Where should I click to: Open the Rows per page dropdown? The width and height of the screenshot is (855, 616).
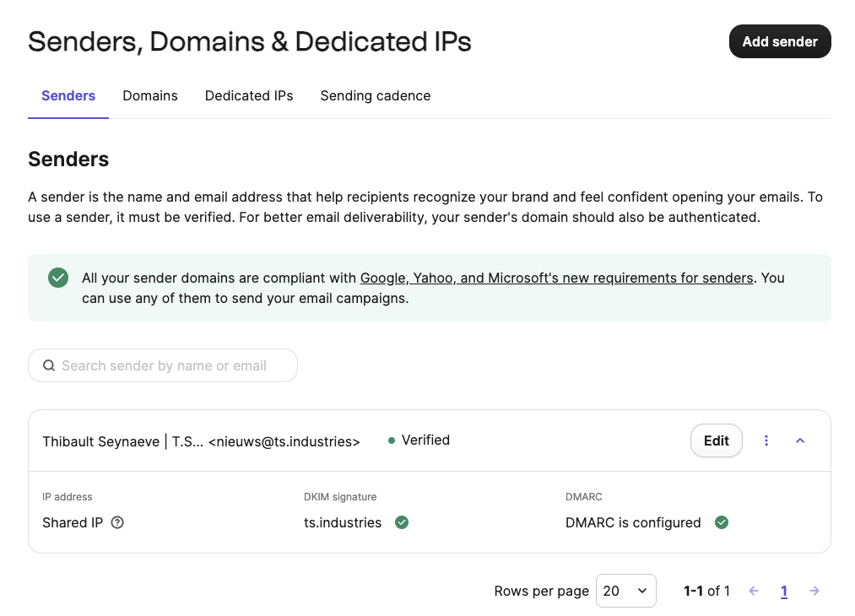(625, 591)
